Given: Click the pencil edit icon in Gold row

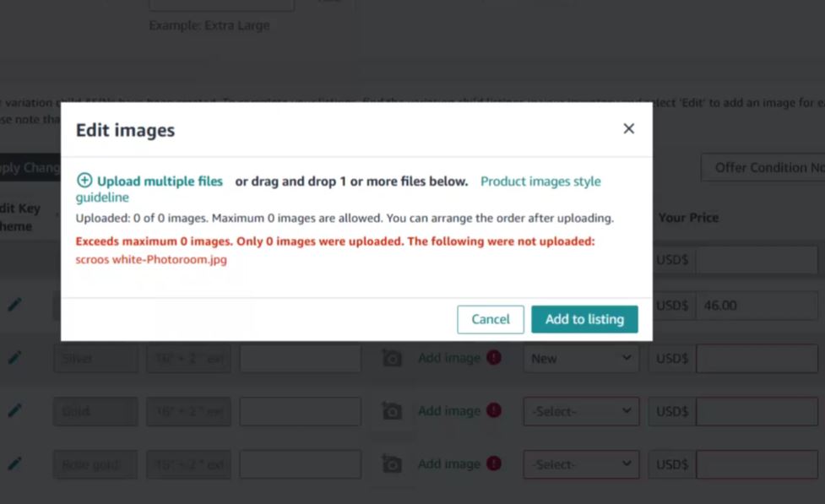Looking at the screenshot, I should [x=14, y=410].
